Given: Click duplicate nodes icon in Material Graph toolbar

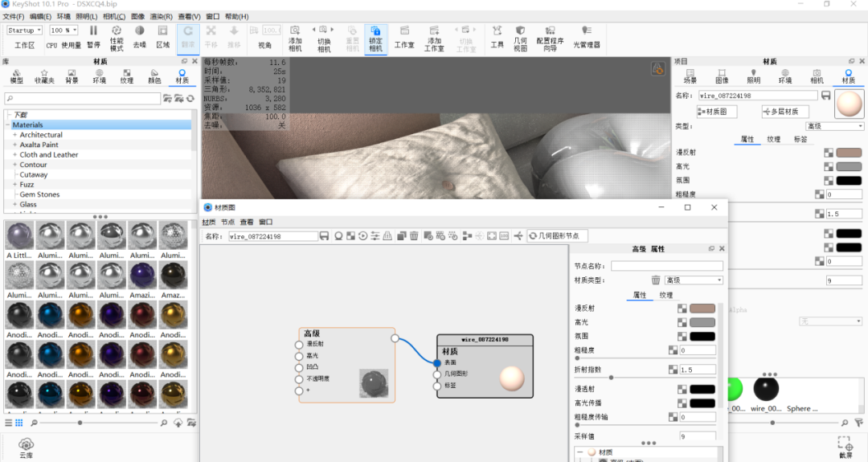Looking at the screenshot, I should [x=402, y=236].
